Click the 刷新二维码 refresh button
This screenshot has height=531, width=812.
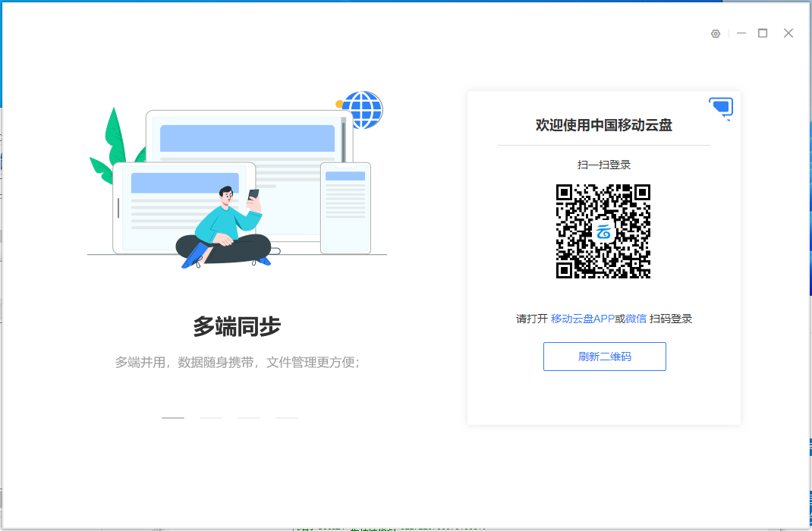point(604,357)
